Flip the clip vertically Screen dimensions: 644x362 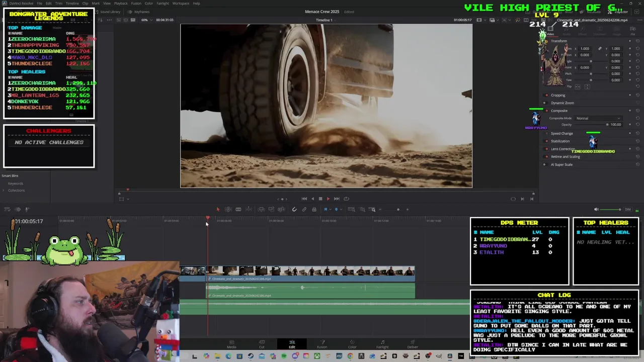tap(587, 86)
